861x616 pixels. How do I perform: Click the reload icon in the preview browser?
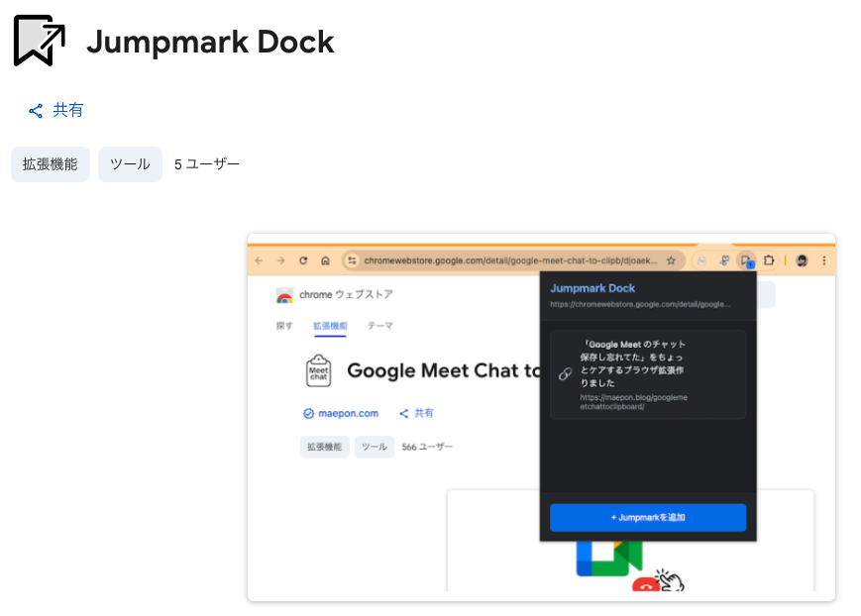[303, 260]
